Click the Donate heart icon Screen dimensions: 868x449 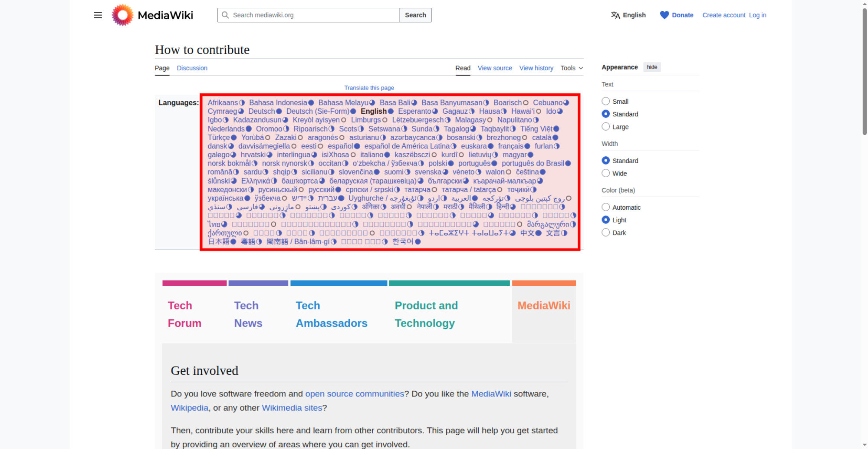click(664, 15)
